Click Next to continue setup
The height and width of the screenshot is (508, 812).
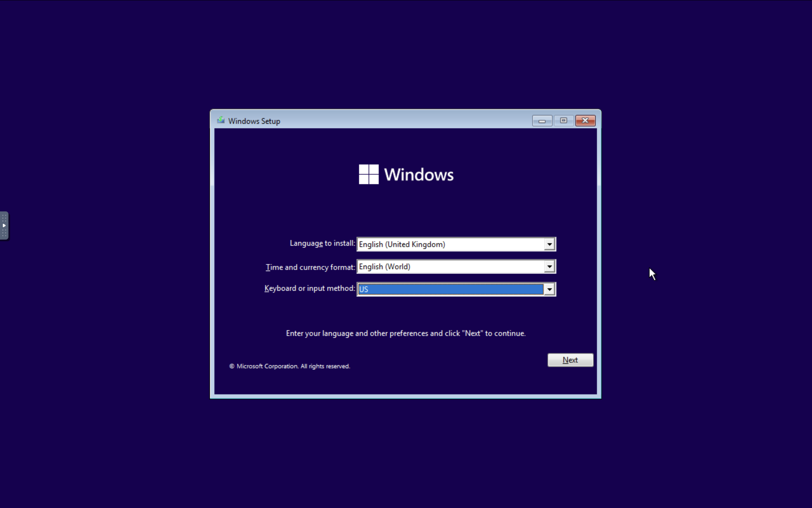570,360
